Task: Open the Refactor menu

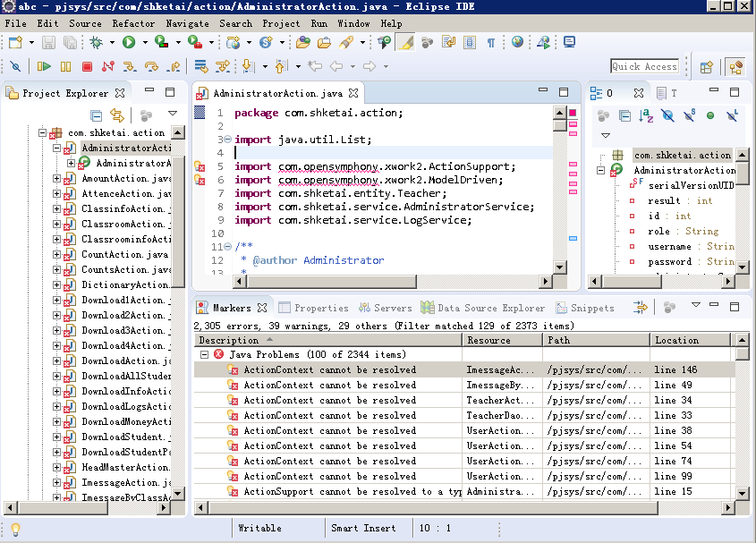Action: click(133, 23)
